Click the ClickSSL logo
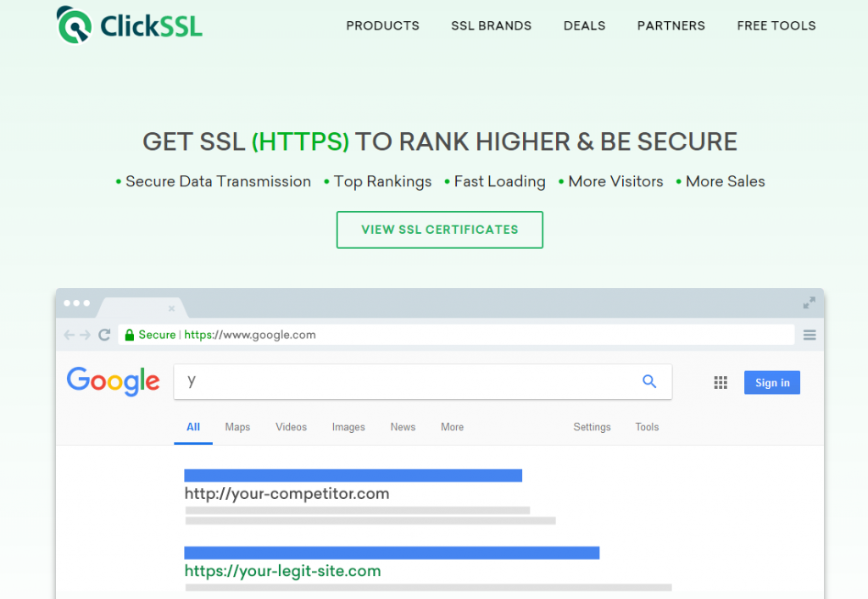The height and width of the screenshot is (599, 868). [129, 25]
